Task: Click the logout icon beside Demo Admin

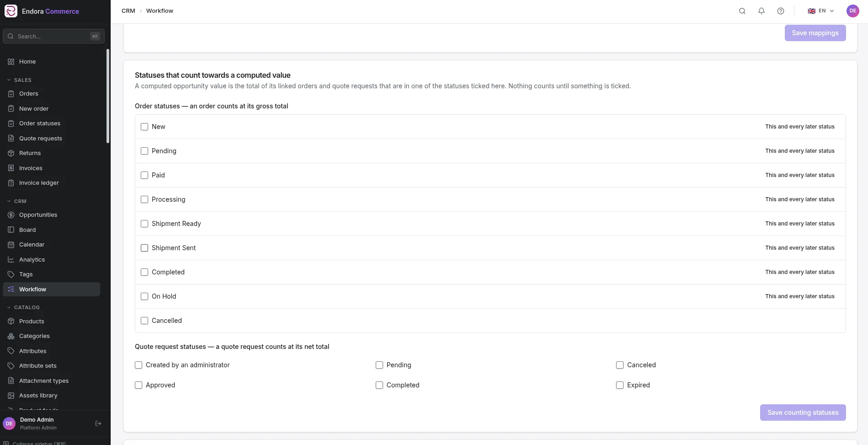Action: 98,424
